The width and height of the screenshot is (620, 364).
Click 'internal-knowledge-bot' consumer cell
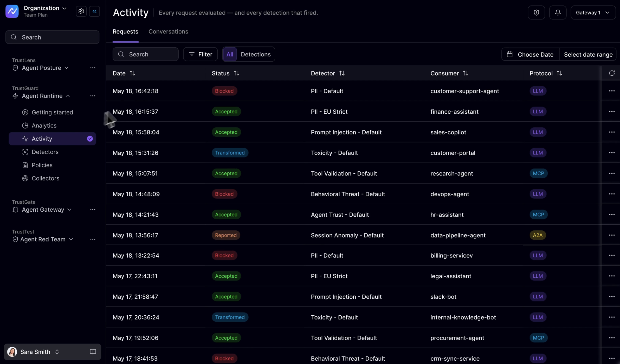(x=463, y=317)
